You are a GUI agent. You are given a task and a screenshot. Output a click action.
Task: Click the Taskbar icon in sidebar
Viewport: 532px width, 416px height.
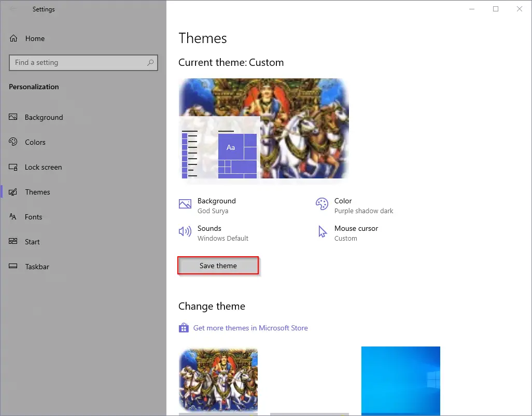point(13,267)
